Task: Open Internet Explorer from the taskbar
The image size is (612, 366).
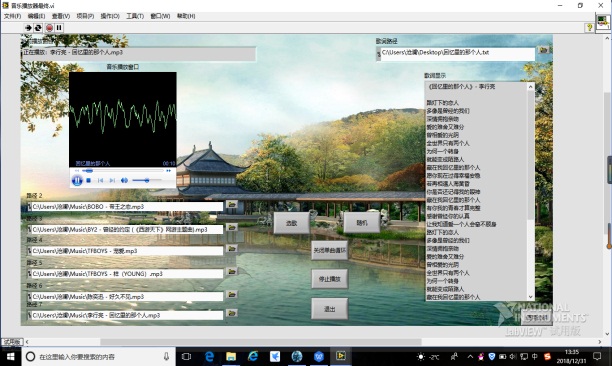Action: (253, 356)
